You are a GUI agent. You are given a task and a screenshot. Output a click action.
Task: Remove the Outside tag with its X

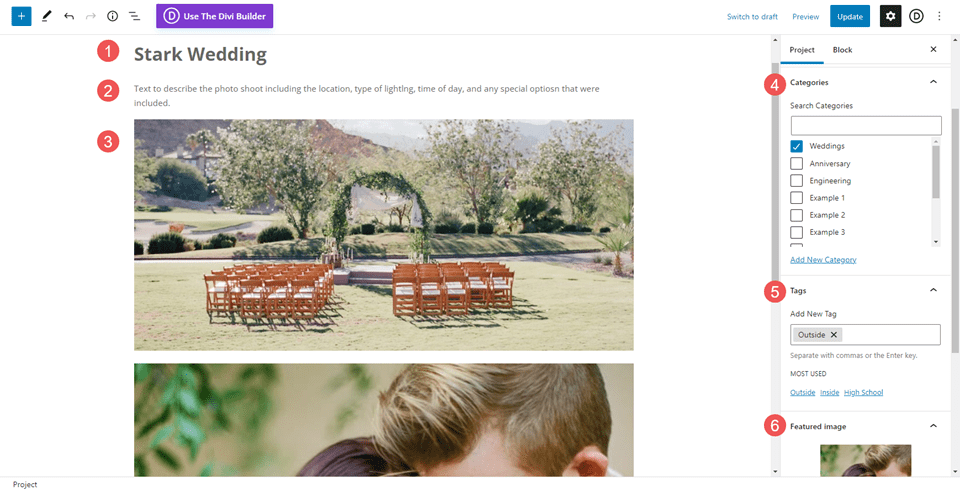coord(834,335)
